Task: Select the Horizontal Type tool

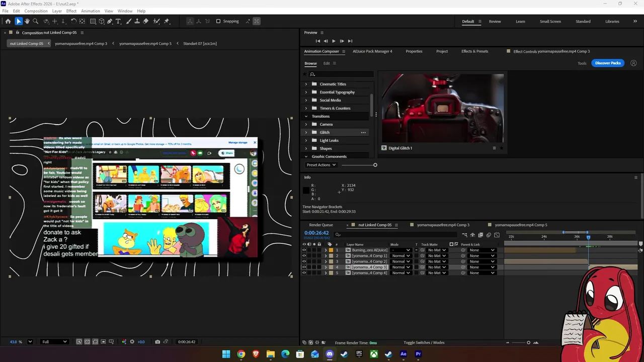Action: pyautogui.click(x=119, y=21)
